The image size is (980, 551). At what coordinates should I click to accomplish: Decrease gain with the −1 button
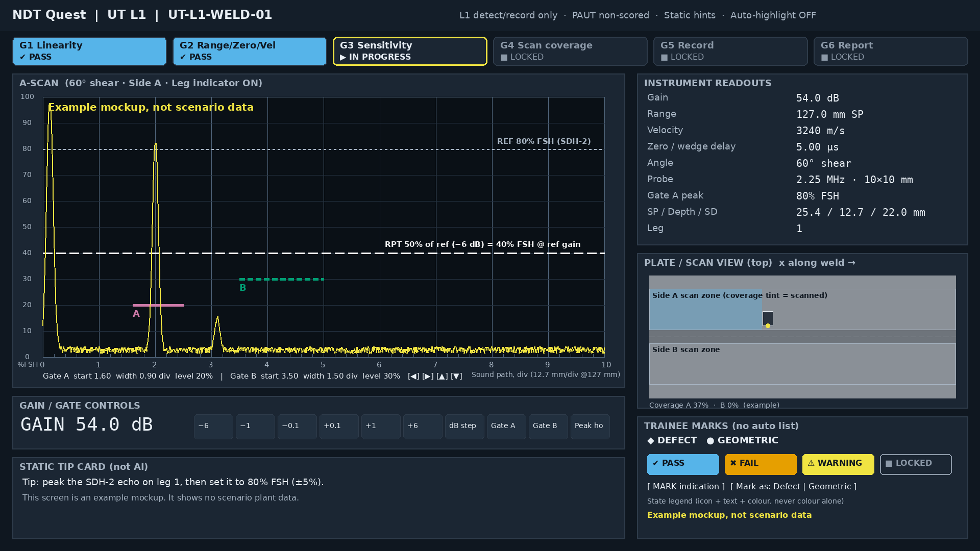point(255,427)
